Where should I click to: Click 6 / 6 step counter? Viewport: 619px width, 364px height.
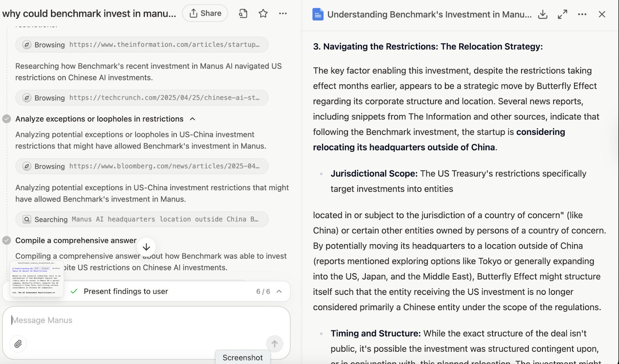(x=263, y=291)
